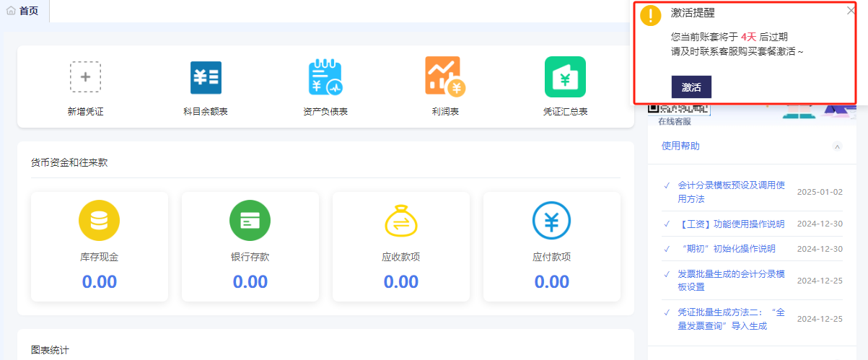Click the home icon in 首页 tab
Image resolution: width=868 pixels, height=360 pixels.
(11, 11)
